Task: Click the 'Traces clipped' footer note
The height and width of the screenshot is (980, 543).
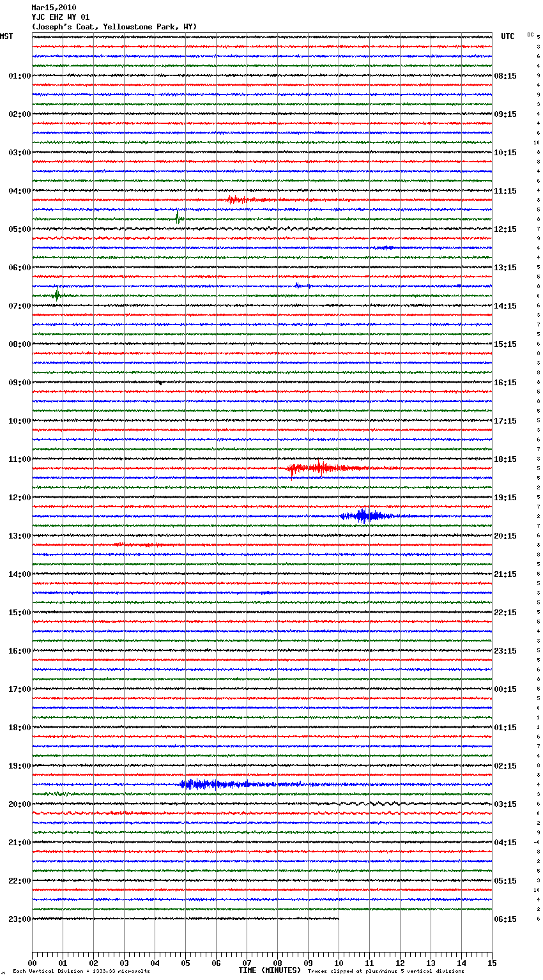Action: 386,971
